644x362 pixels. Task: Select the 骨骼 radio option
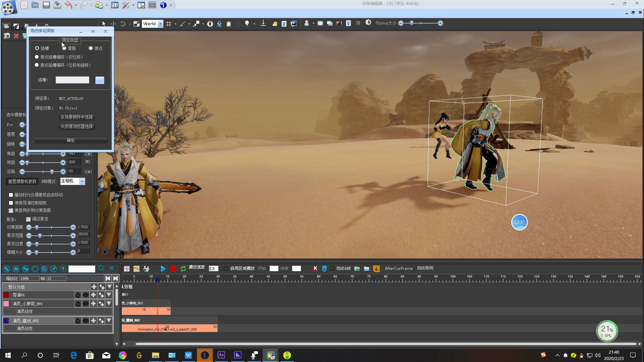[64, 48]
